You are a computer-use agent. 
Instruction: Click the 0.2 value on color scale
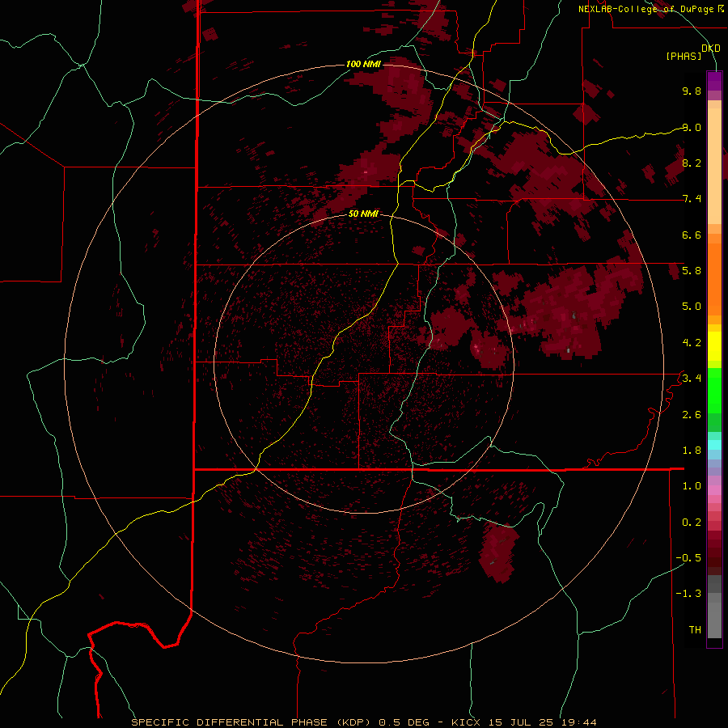pyautogui.click(x=692, y=523)
